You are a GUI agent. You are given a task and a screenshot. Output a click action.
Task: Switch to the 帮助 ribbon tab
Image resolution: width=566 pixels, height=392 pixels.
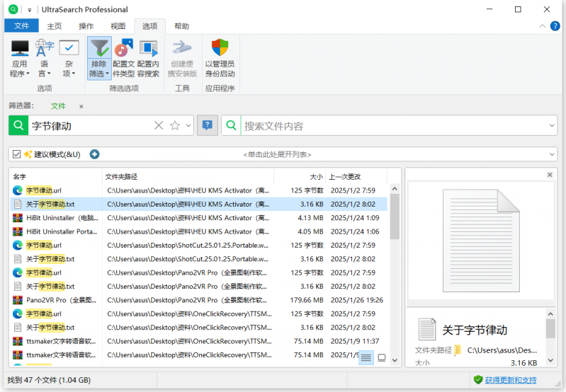pyautogui.click(x=181, y=26)
